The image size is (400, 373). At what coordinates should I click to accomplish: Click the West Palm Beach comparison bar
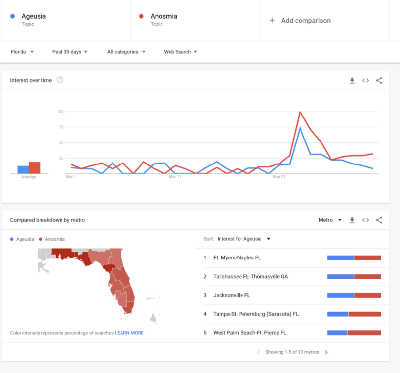tap(354, 333)
